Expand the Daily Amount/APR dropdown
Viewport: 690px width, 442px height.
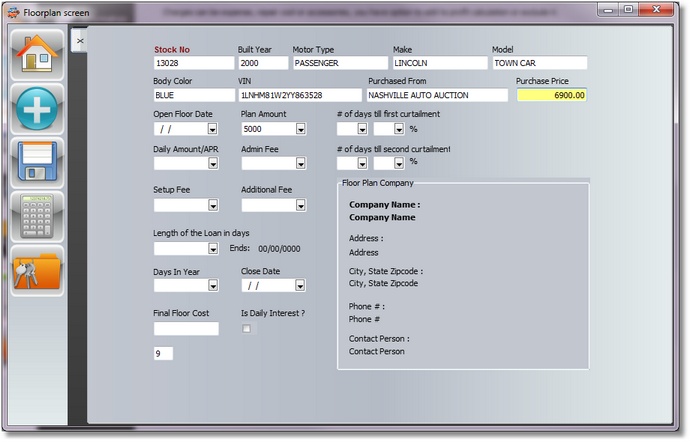213,164
